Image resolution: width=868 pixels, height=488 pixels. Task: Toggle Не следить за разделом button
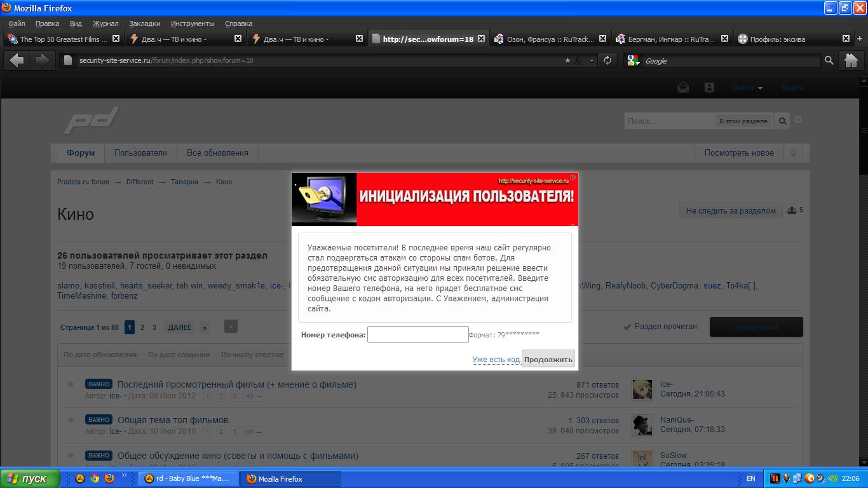click(x=731, y=211)
